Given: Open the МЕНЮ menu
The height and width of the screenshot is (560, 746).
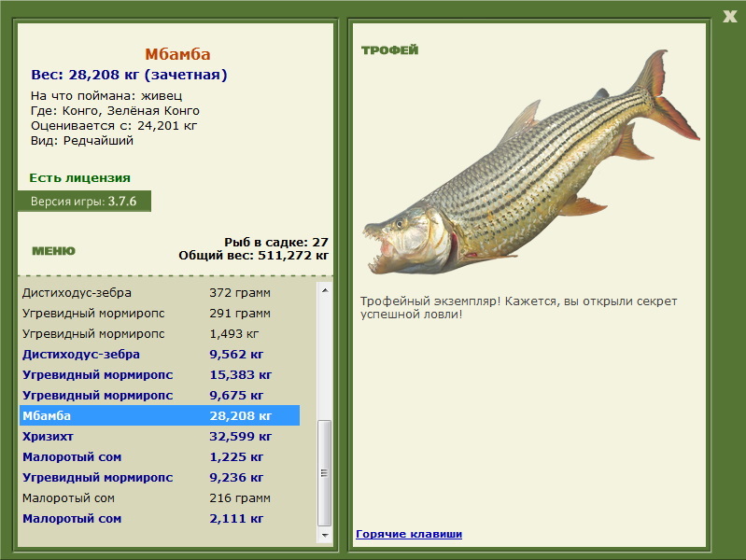Looking at the screenshot, I should click(53, 251).
